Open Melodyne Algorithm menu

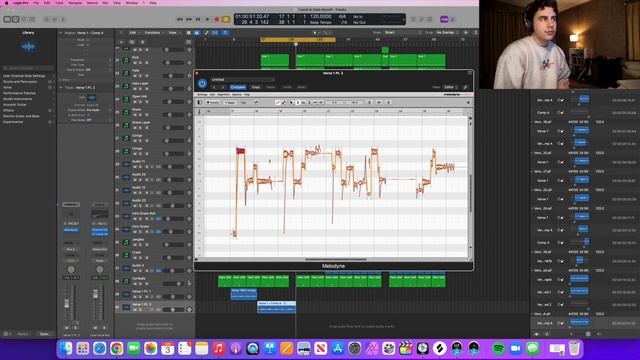tap(224, 94)
